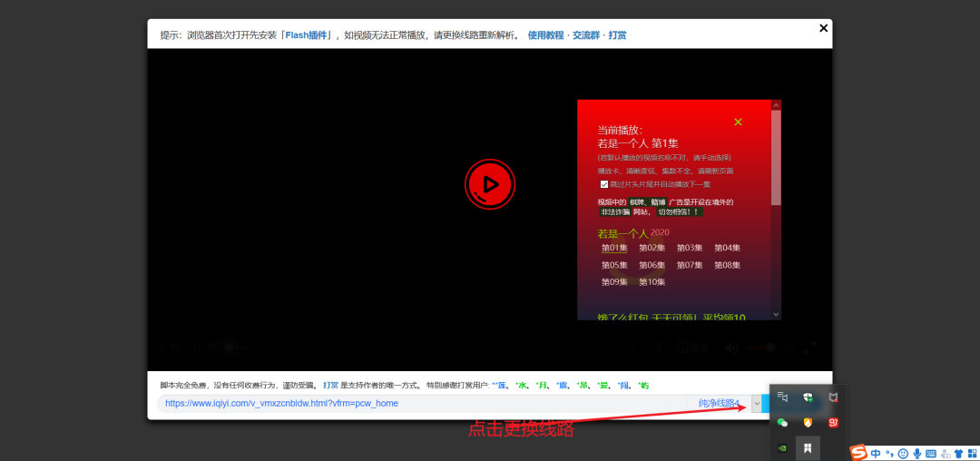
Task: Click the 纯净线路4 route label
Action: point(719,404)
